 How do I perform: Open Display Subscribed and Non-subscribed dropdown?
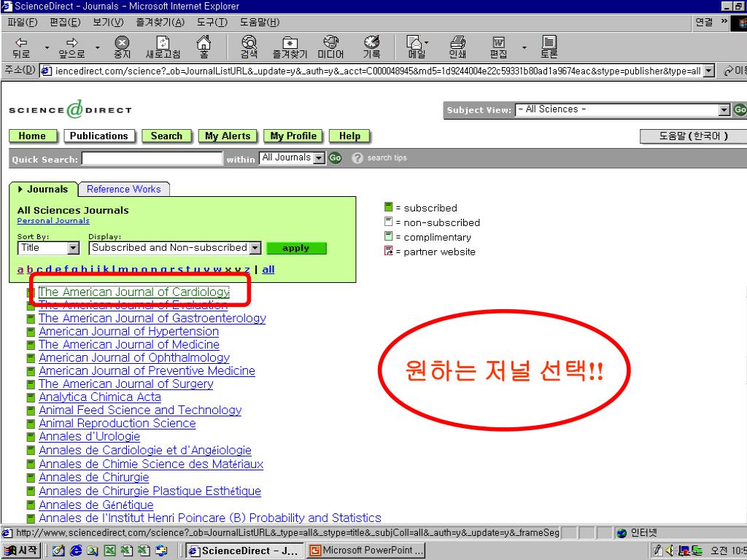coord(255,248)
